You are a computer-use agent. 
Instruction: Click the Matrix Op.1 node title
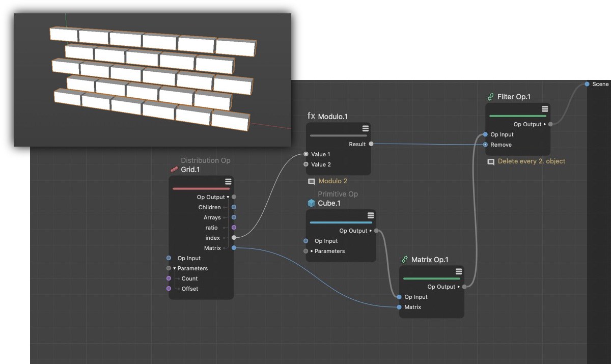click(429, 260)
